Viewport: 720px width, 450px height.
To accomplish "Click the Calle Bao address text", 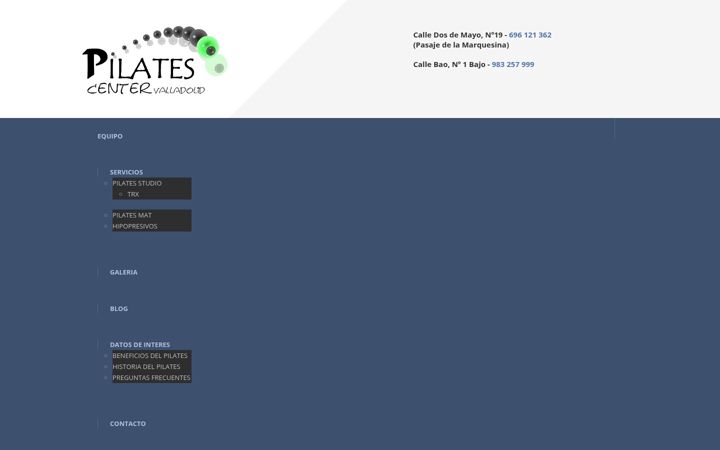I will [449, 64].
